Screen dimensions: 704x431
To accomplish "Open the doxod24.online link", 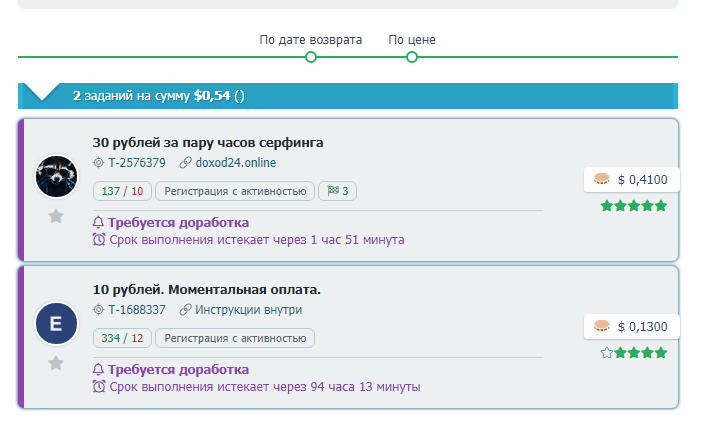I will (236, 163).
